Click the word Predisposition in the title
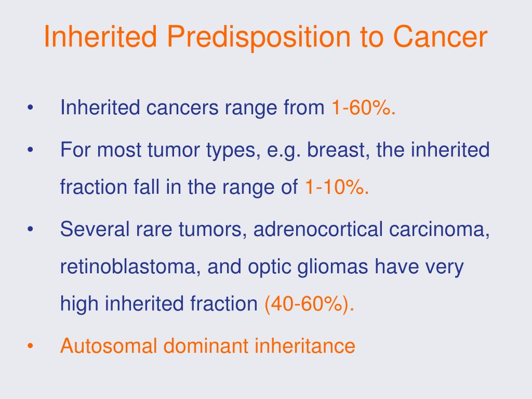Image resolution: width=532 pixels, height=399 pixels. pyautogui.click(x=258, y=37)
